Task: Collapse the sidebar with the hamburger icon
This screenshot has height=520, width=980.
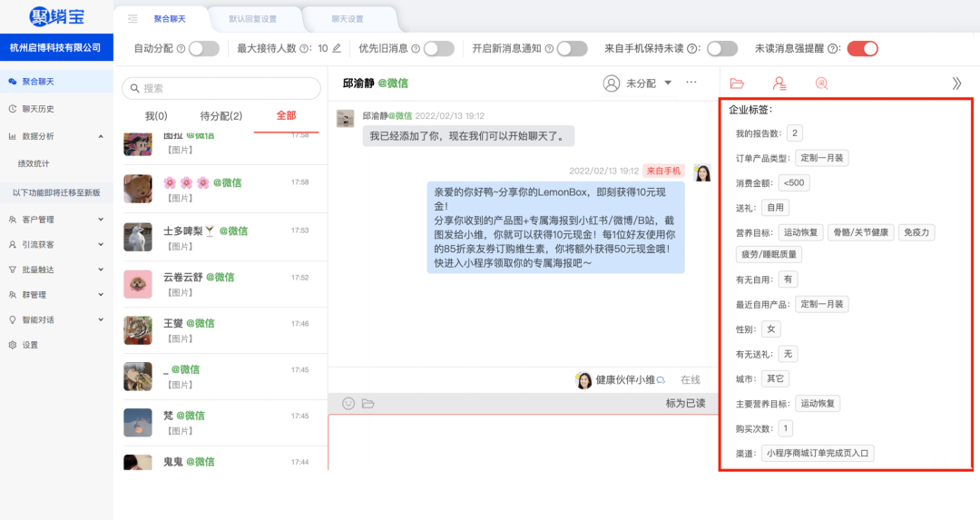Action: pos(132,19)
